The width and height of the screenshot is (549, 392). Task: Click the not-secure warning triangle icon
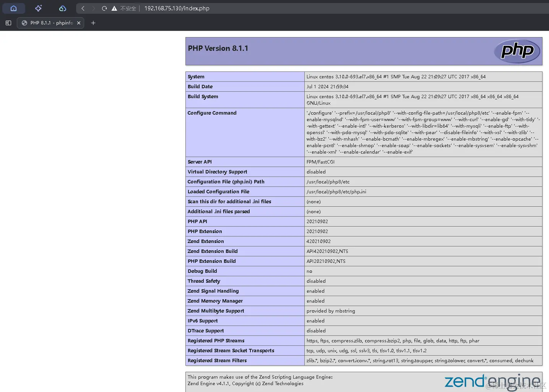click(x=114, y=8)
